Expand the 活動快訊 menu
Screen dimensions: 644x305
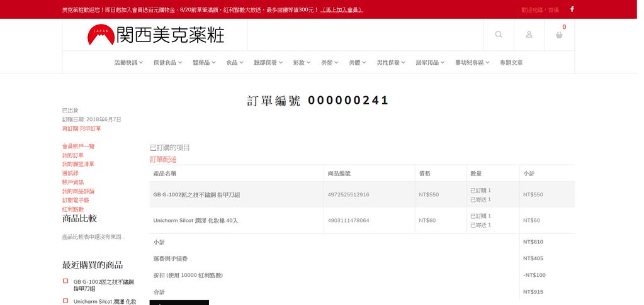[x=128, y=62]
